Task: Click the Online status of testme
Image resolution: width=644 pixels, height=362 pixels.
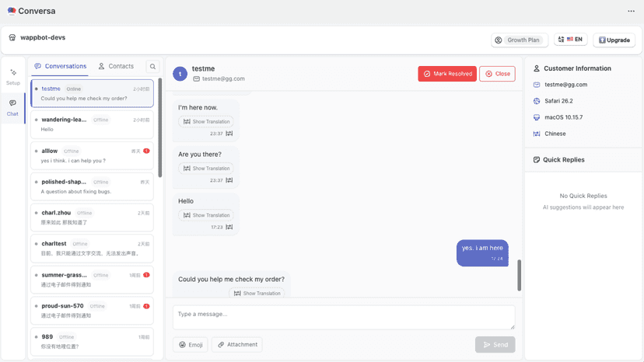Action: [x=74, y=89]
